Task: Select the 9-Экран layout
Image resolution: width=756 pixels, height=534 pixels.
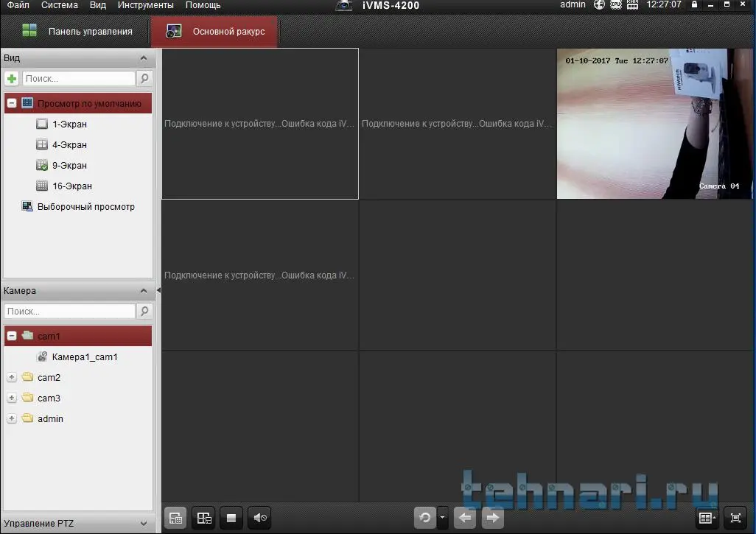Action: click(x=69, y=165)
